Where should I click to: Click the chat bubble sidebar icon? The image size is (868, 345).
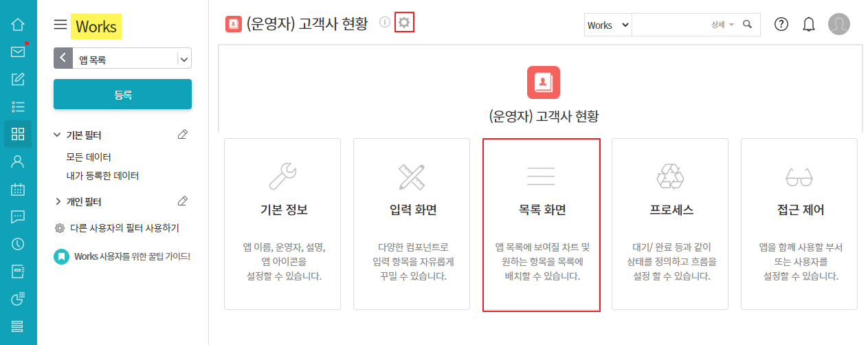point(18,216)
